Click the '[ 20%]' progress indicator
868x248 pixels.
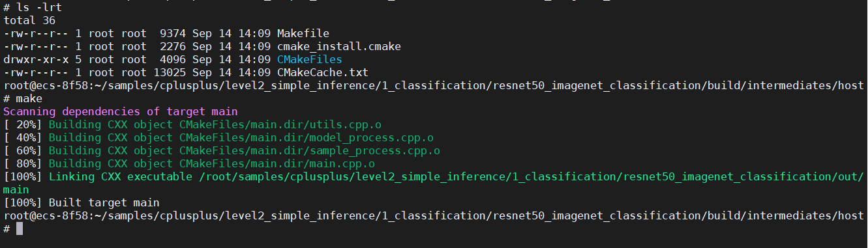tap(22, 124)
